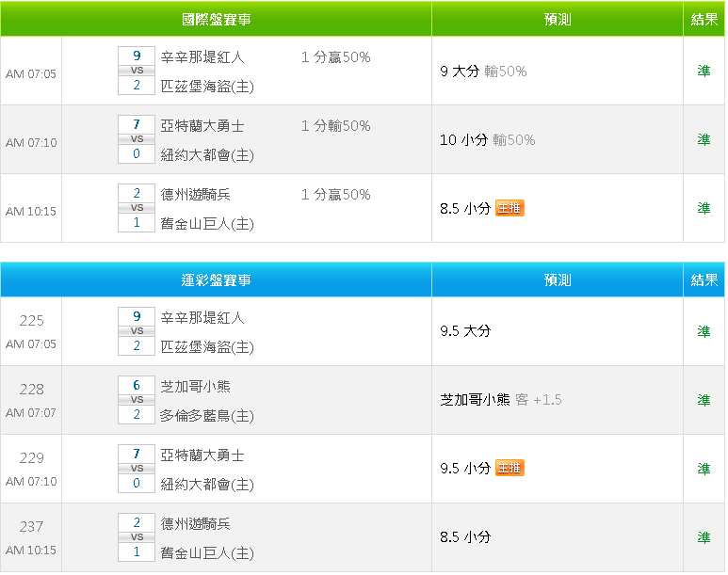
Task: Click the 主推 badge beside 8.5 小分
Action: 510,208
